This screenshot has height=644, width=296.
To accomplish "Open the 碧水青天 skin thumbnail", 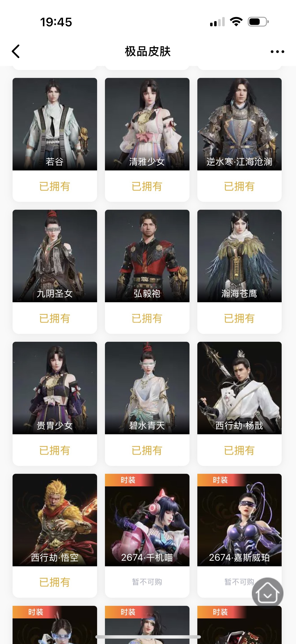I will pos(147,388).
